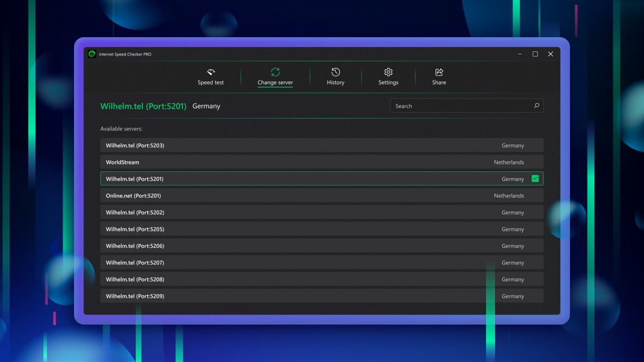The height and width of the screenshot is (362, 644).
Task: Click the Internet Speed Checker PRO app logo
Action: click(92, 54)
